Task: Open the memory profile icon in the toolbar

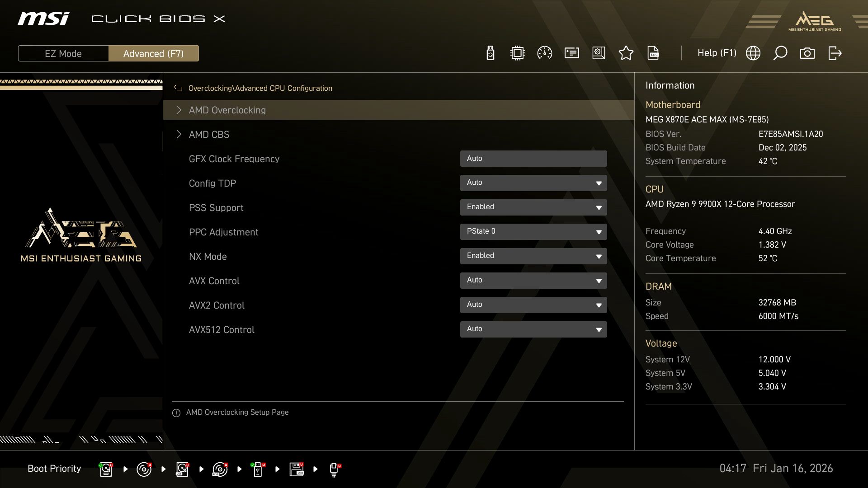Action: [571, 53]
